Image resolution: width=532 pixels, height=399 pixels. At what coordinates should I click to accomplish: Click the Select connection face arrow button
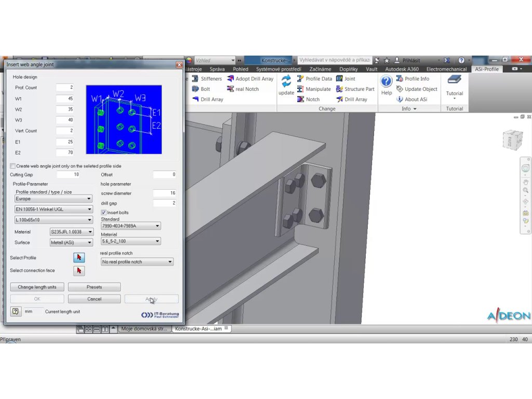79,271
